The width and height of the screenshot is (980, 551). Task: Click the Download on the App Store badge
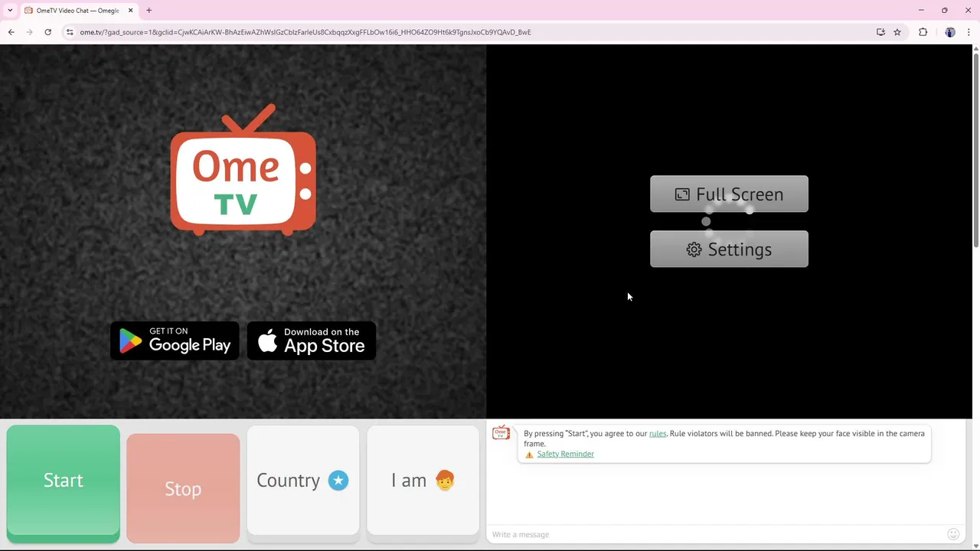click(x=312, y=341)
